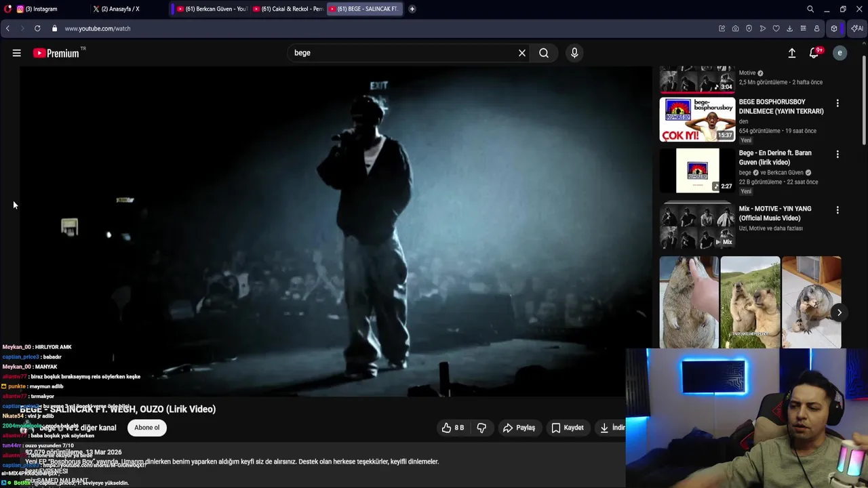Open Easy setup sliders icon
The height and width of the screenshot is (488, 868).
coord(803,28)
